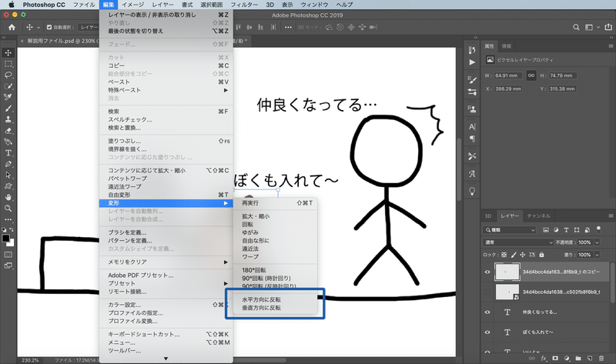Select the Eyedropper tool
Viewport: 616px width, 364px height.
click(x=8, y=97)
